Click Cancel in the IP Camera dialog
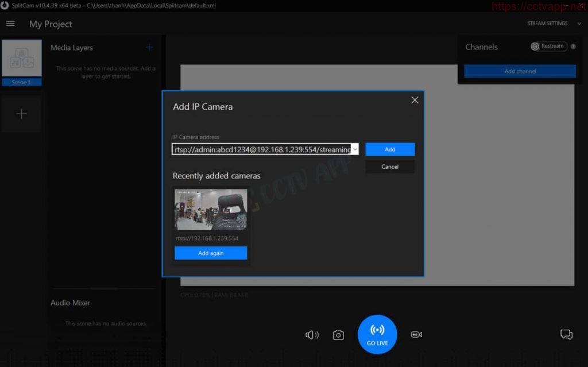Viewport: 588px width, 367px height. (x=390, y=167)
